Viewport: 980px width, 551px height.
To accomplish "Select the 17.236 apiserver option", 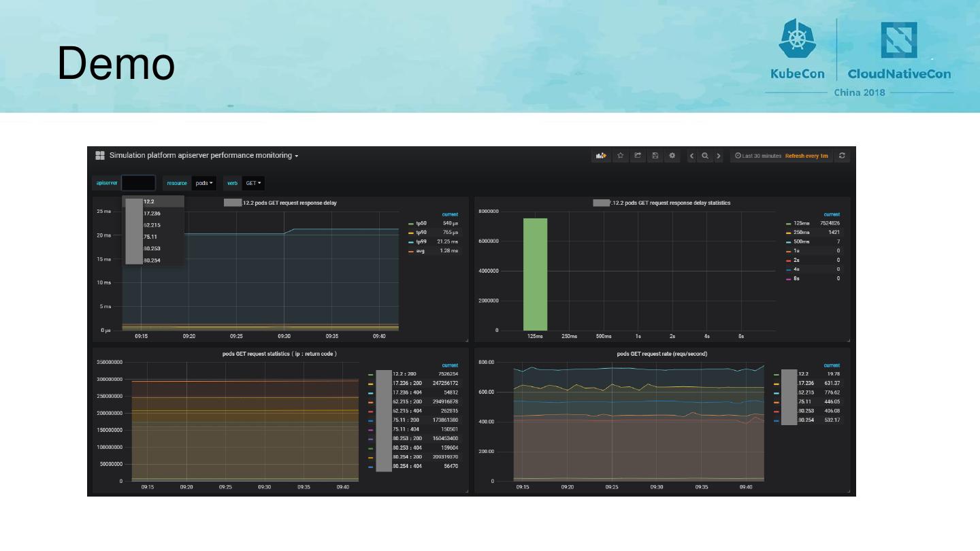I will [152, 214].
